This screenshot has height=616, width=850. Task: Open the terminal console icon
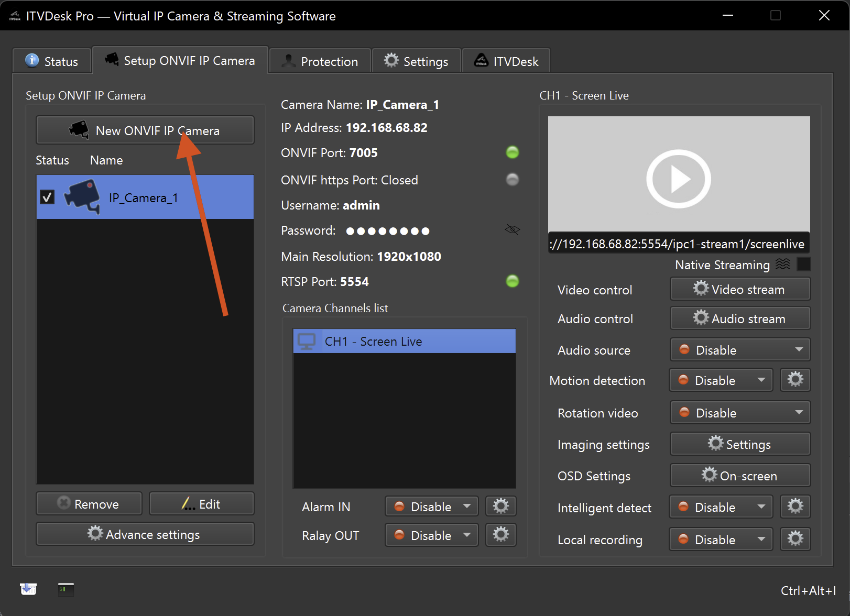66,589
